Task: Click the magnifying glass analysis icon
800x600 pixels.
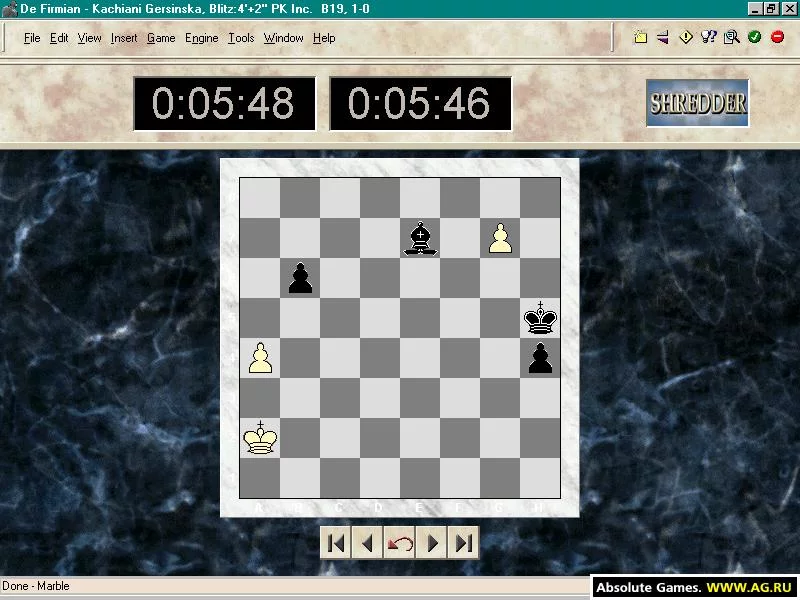Action: pyautogui.click(x=732, y=37)
